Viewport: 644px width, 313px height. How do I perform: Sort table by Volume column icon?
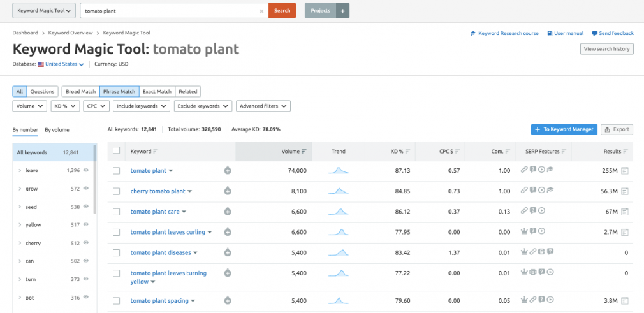304,152
